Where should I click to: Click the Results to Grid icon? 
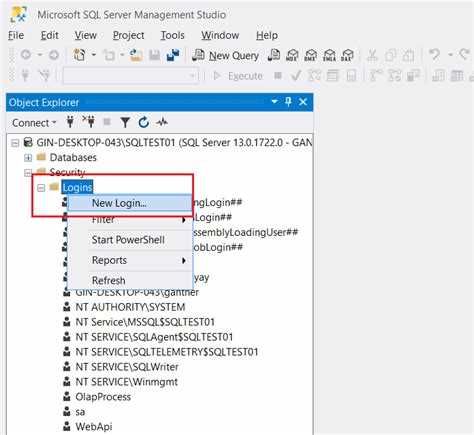(457, 76)
